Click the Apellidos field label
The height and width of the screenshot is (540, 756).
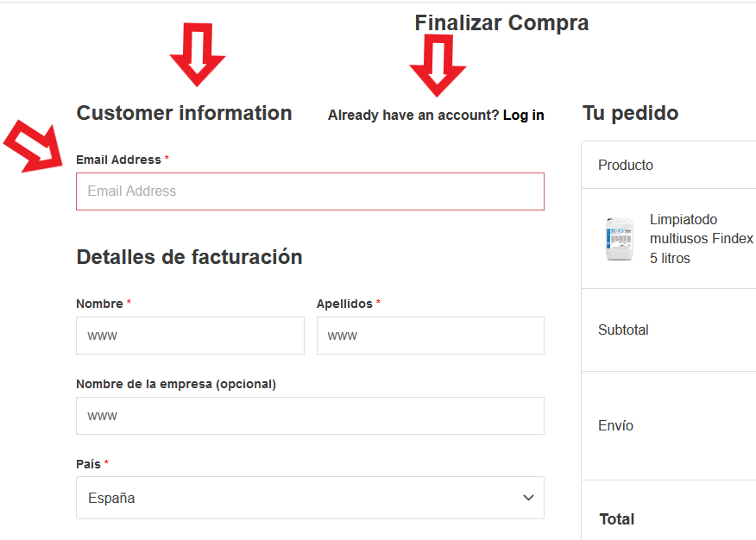pos(344,304)
